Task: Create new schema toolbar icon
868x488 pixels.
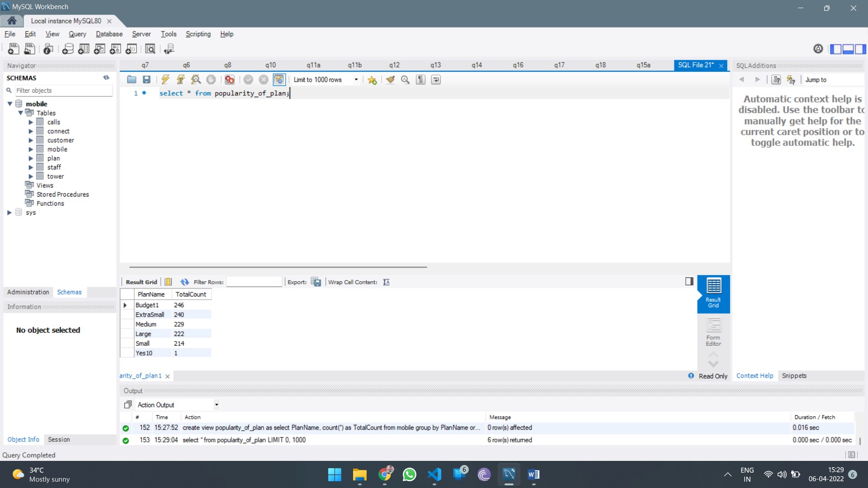Action: pyautogui.click(x=68, y=49)
